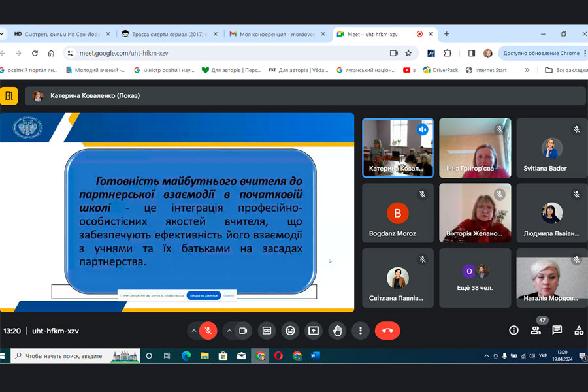Viewport: 588px width, 392px height.
Task: Select Світлана Павлів... participant tile
Action: click(397, 278)
